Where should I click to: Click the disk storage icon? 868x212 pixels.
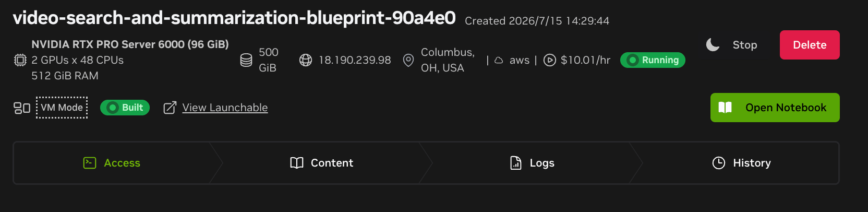pyautogui.click(x=246, y=60)
